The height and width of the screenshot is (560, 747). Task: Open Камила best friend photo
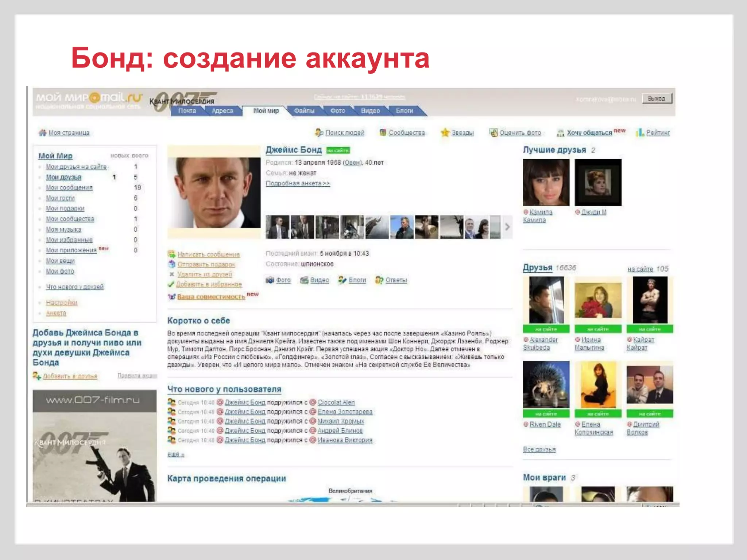click(546, 182)
